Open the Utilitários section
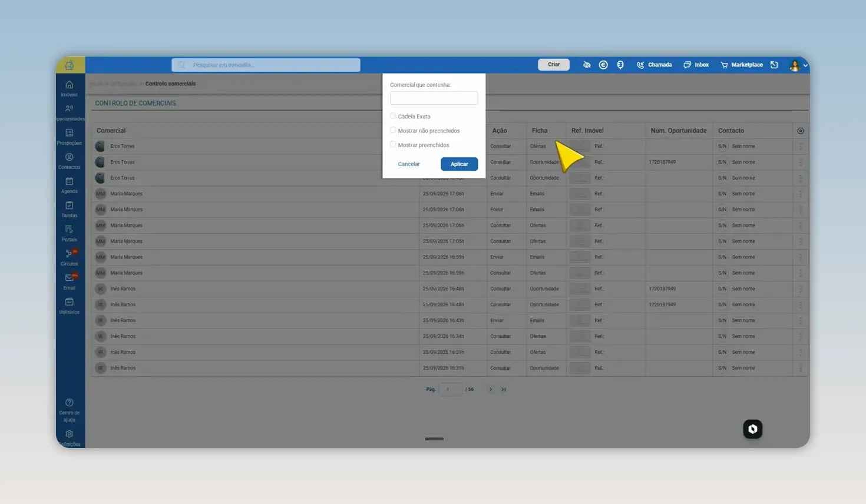 [69, 306]
